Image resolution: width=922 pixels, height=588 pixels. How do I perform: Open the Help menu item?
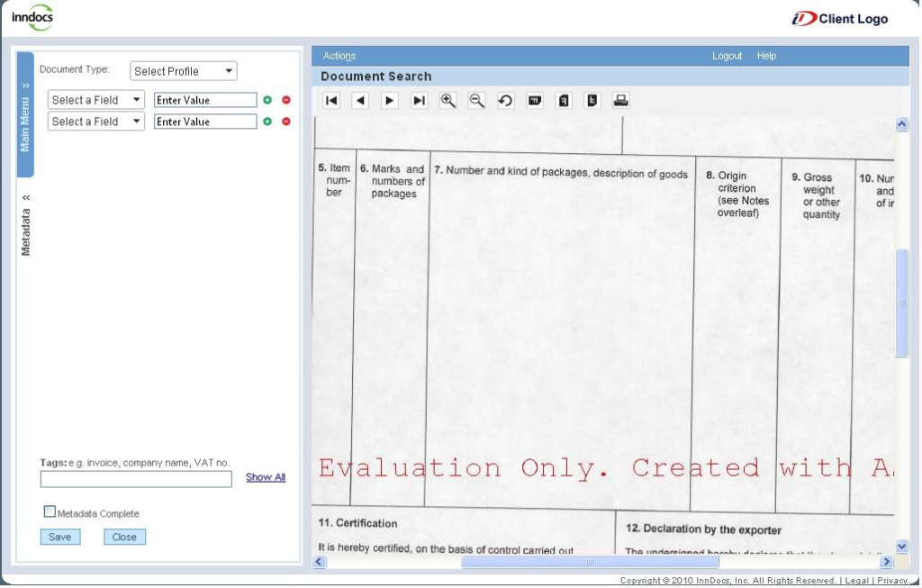click(767, 56)
